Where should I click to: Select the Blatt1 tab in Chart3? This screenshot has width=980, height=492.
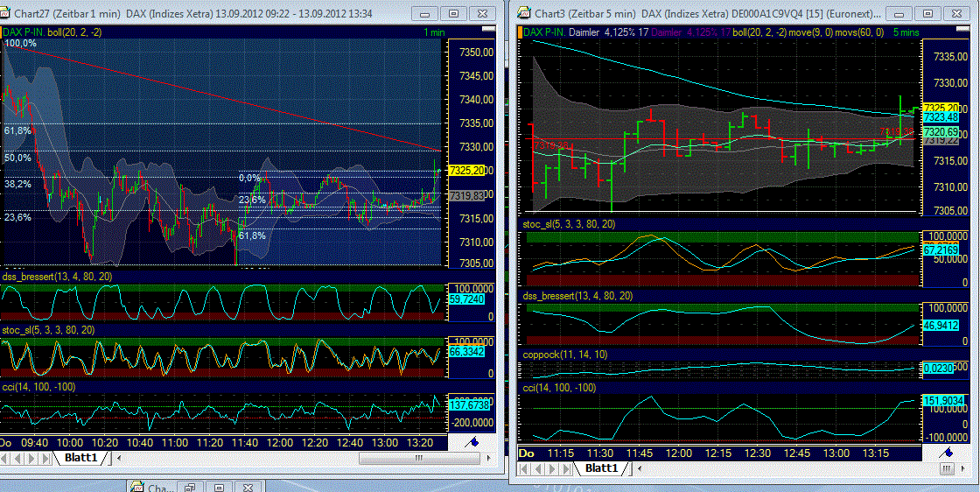pos(603,467)
